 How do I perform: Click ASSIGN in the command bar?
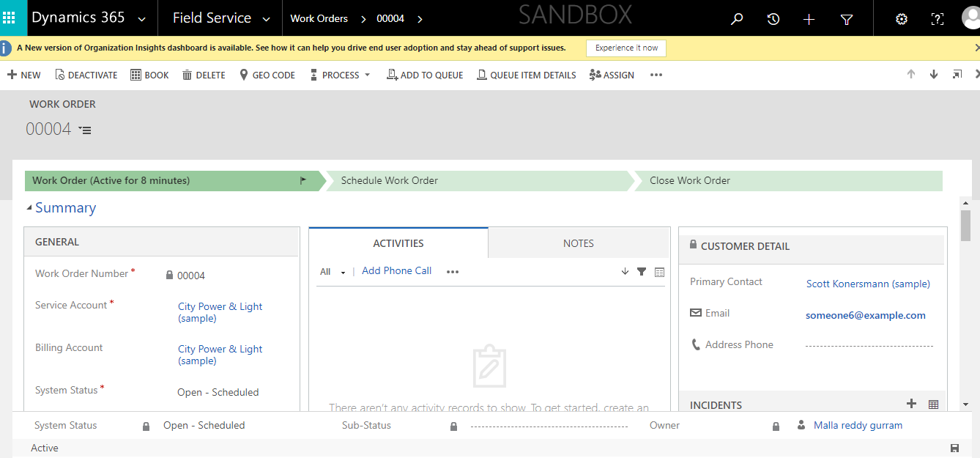click(612, 75)
